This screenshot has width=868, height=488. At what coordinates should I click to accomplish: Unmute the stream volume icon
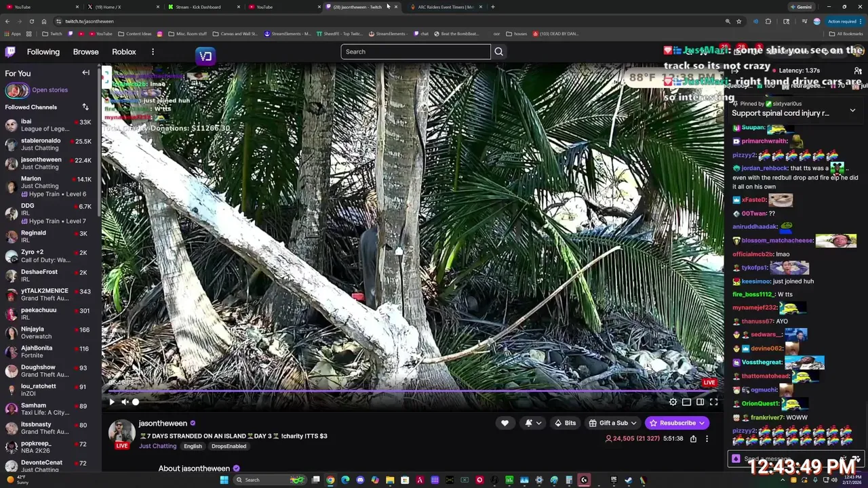click(125, 402)
